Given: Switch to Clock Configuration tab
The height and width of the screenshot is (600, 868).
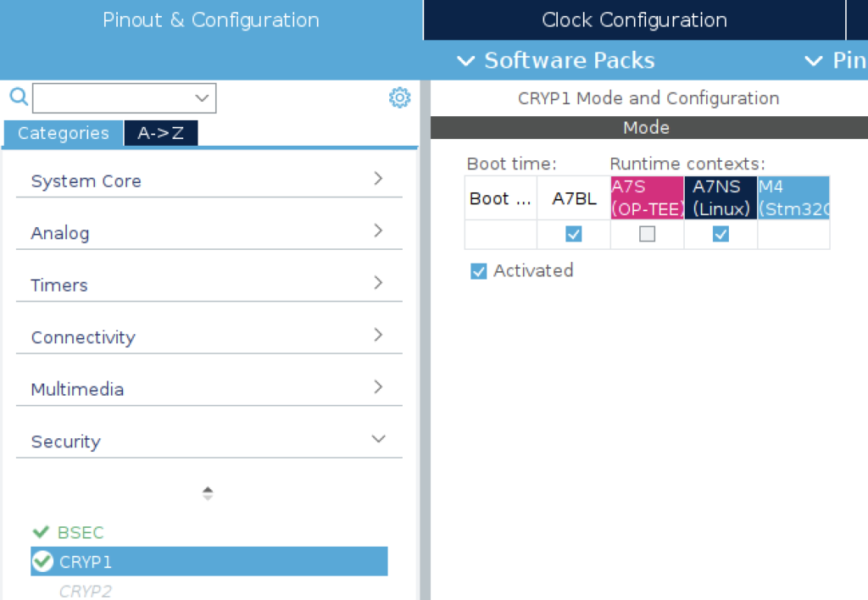Looking at the screenshot, I should pos(634,20).
